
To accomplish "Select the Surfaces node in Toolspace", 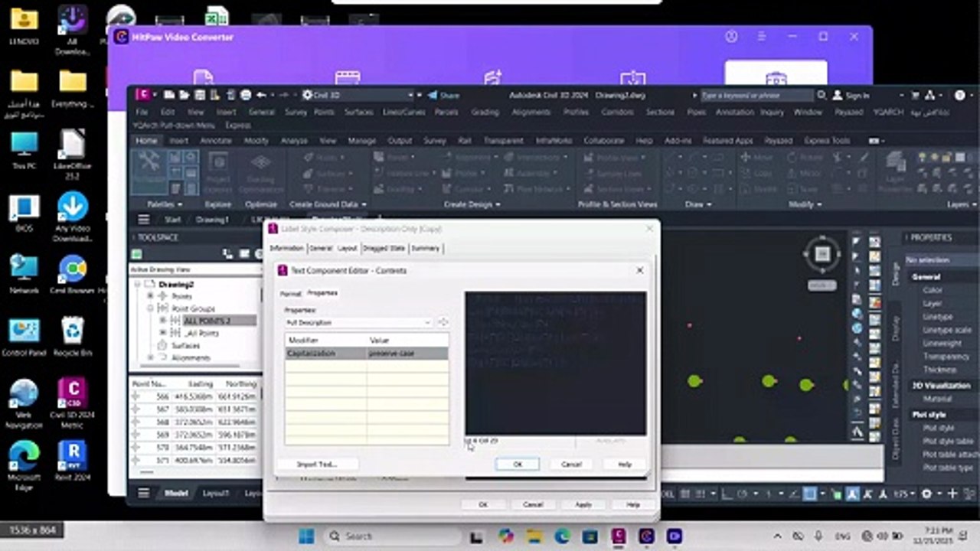I will 185,345.
